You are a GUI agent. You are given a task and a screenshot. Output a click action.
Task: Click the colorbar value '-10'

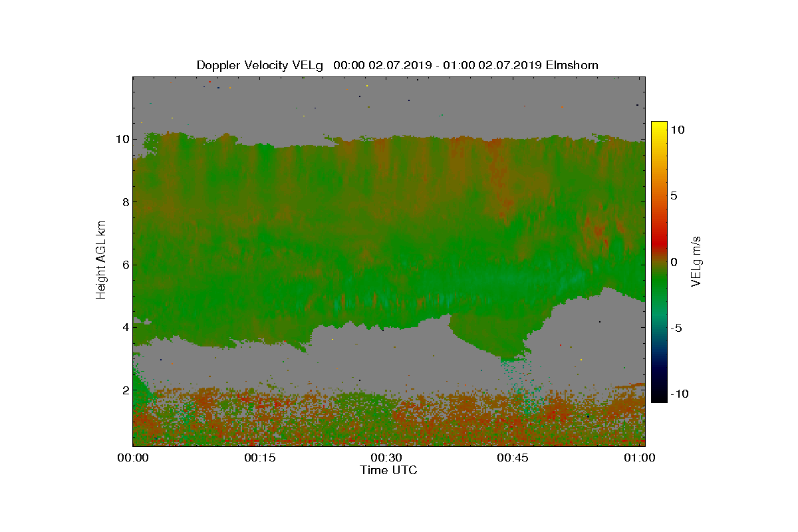[x=679, y=393]
